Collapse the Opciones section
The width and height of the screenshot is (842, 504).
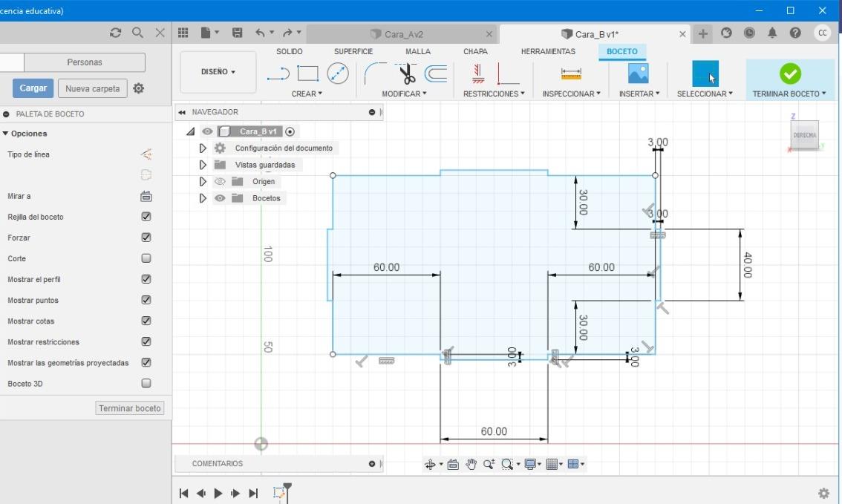click(5, 133)
